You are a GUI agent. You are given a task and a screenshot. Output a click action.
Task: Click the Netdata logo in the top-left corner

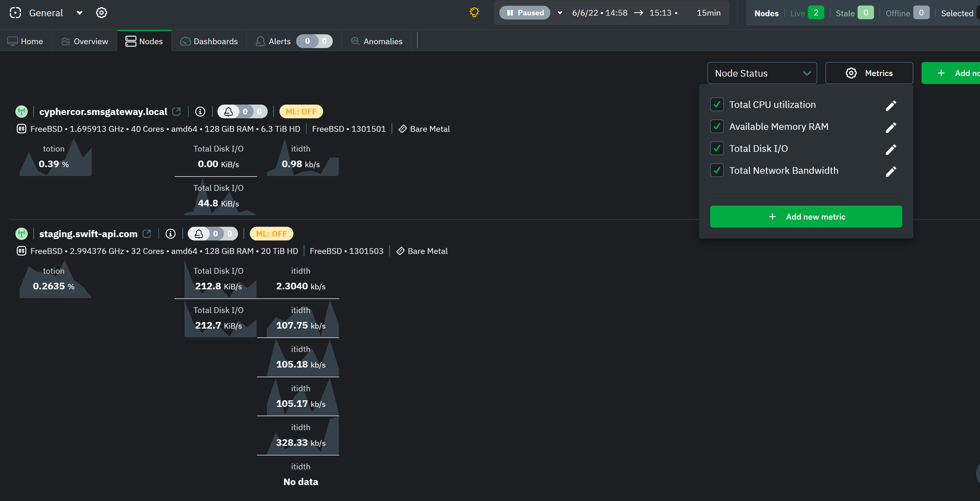tap(15, 13)
